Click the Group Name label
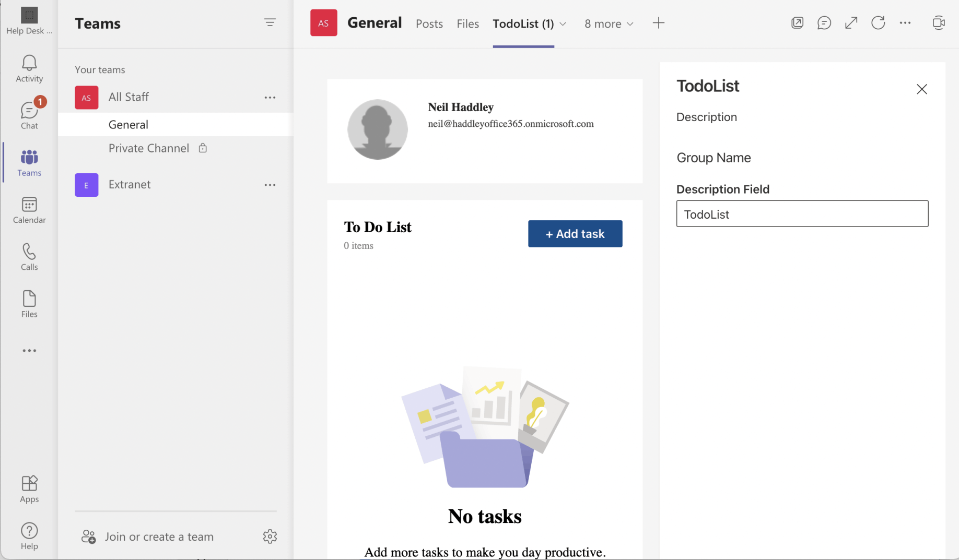Screen dimensions: 959x560 [714, 158]
